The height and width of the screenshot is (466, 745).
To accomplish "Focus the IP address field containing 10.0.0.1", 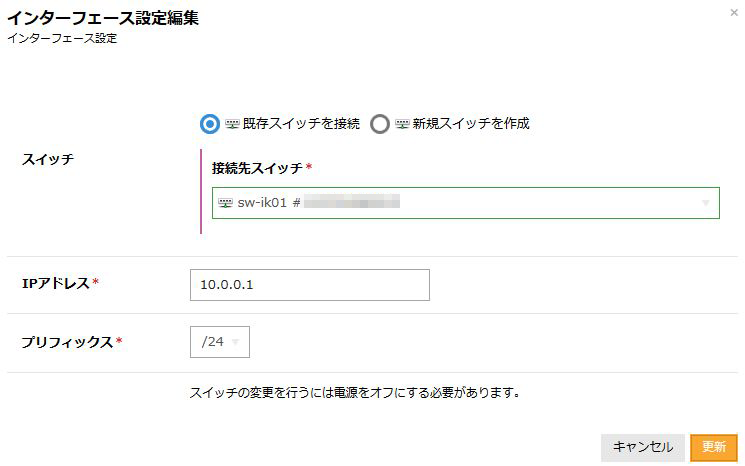I will 309,285.
